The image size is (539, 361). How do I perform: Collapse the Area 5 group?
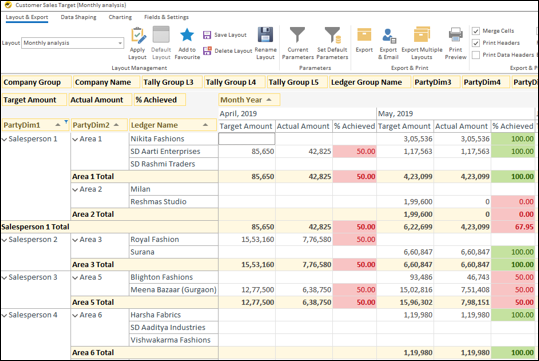pos(75,278)
